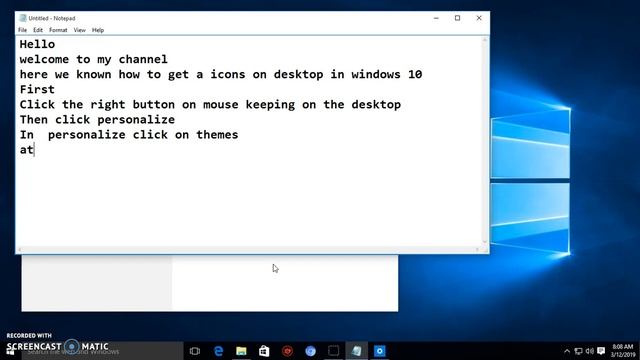This screenshot has width=640, height=360.
Task: Click the red circular app icon on taskbar
Action: [287, 351]
